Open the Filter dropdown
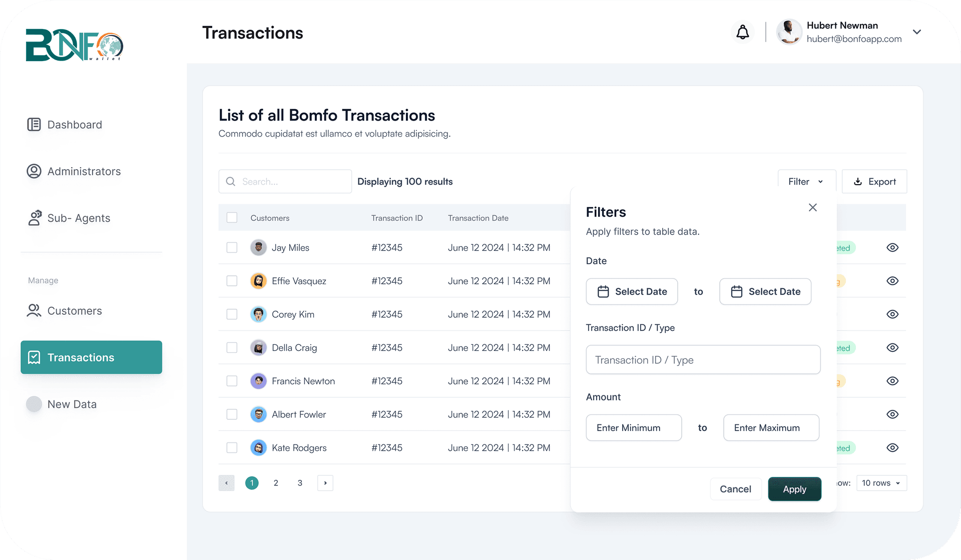The width and height of the screenshot is (961, 560). point(806,181)
